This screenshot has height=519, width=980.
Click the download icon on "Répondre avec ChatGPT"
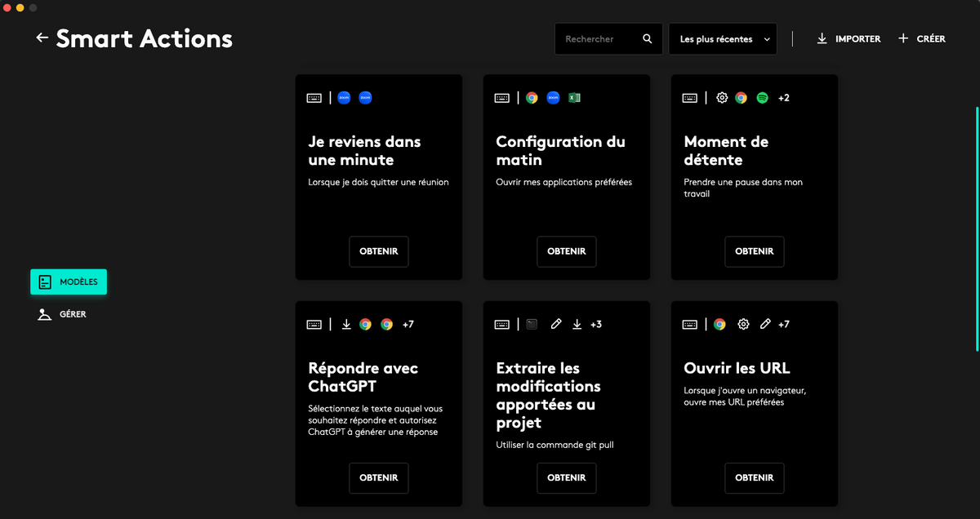tap(346, 324)
